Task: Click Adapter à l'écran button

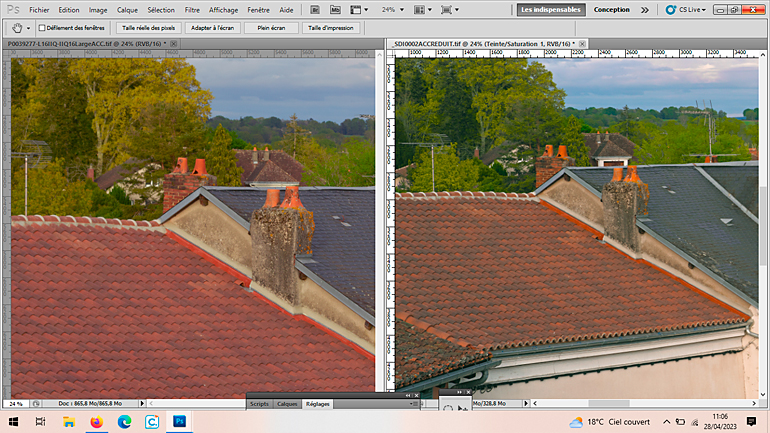Action: 213,28
